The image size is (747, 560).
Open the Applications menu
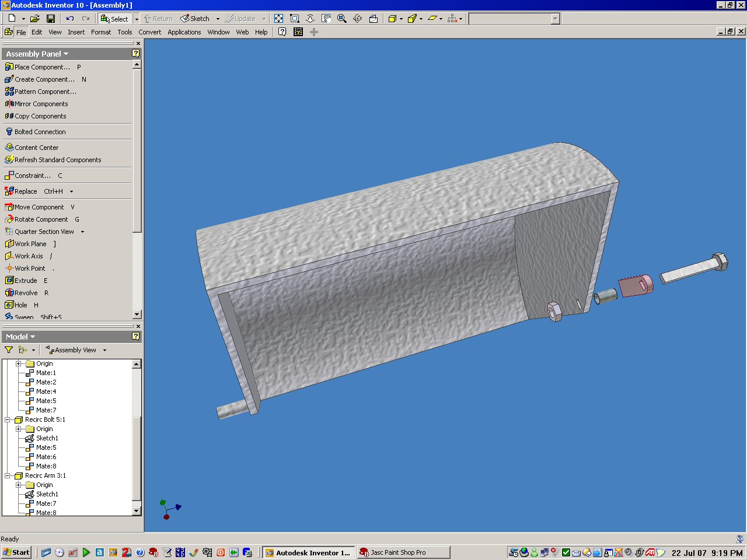pos(184,32)
